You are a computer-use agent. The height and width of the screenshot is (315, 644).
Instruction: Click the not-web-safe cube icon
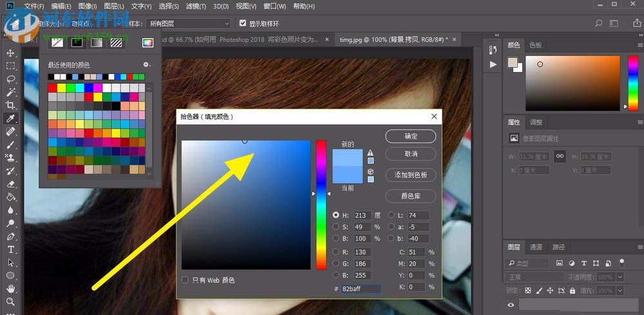[370, 171]
